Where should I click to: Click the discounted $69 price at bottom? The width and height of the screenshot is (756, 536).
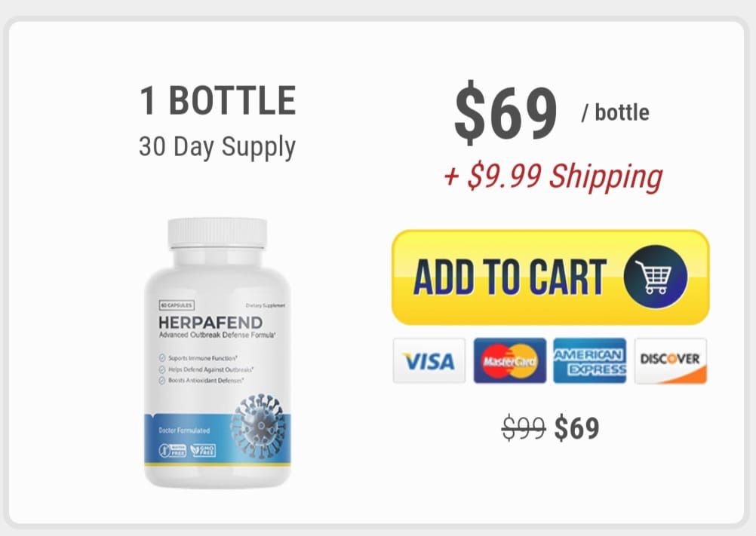pos(576,428)
